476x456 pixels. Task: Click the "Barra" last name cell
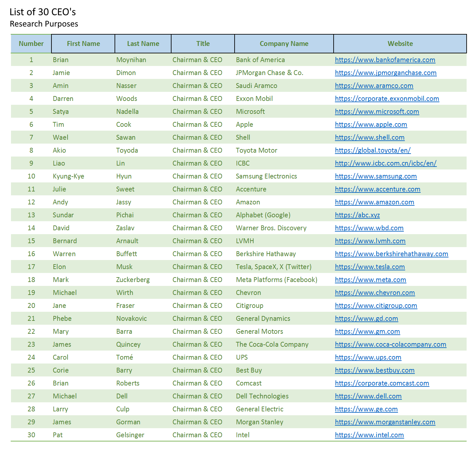[124, 331]
